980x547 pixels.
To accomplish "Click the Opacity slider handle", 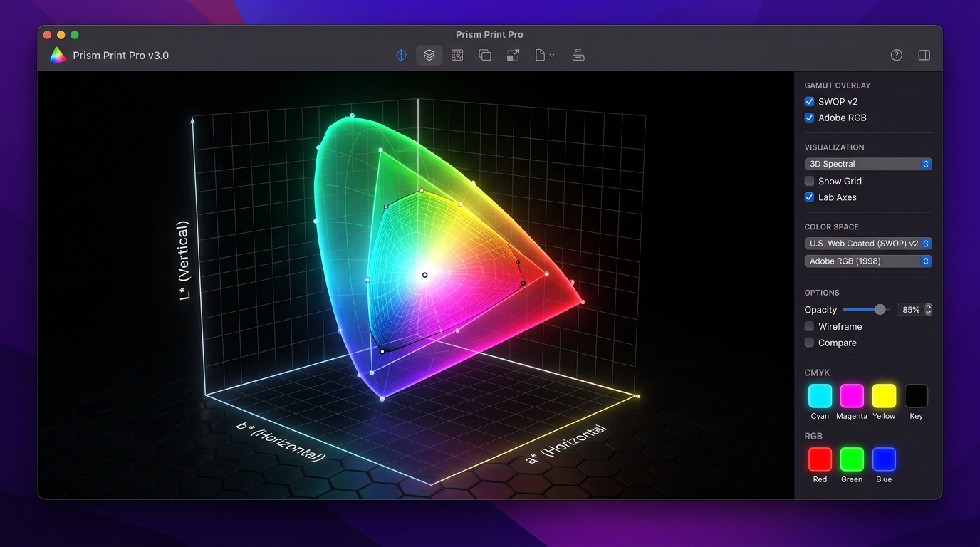I will pos(880,309).
